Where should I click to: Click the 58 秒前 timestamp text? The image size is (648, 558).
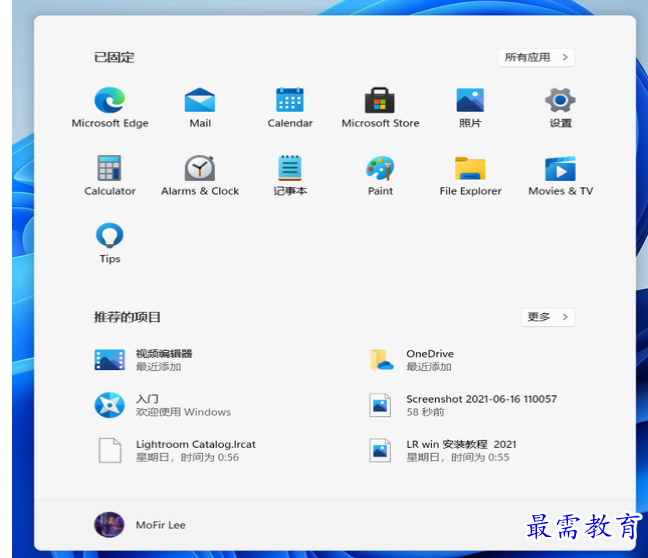[425, 412]
